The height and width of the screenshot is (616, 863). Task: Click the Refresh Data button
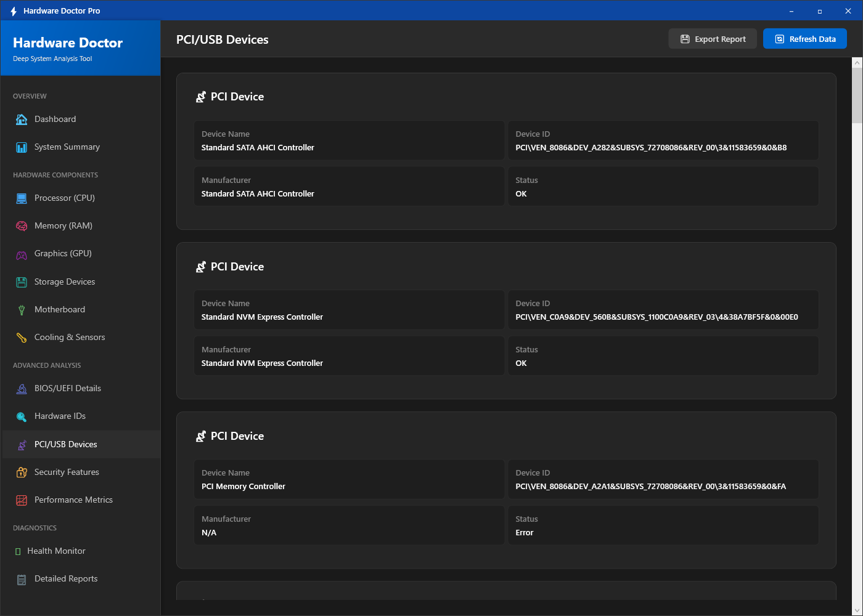[805, 39]
